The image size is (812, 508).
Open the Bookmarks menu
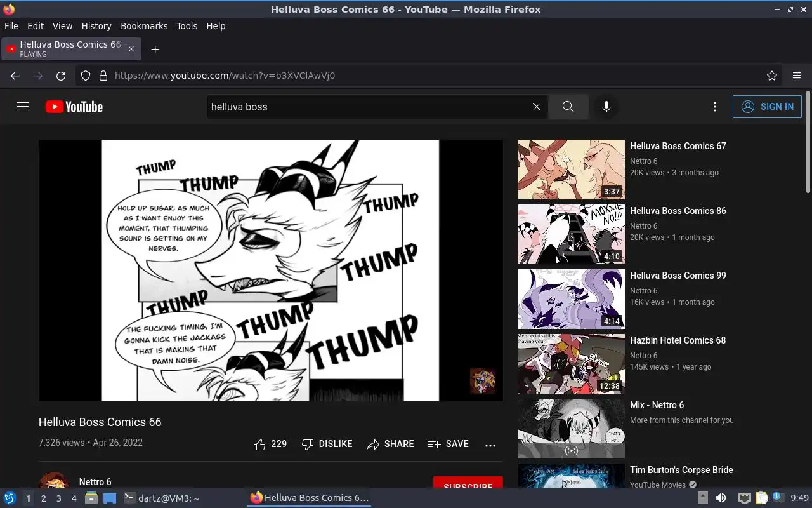[x=144, y=26]
